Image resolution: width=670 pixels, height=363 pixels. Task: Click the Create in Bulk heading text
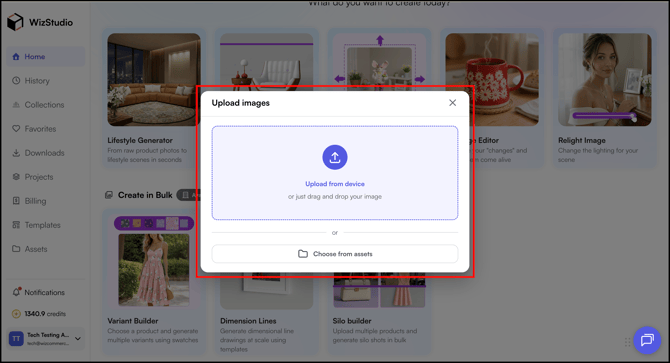tap(145, 195)
